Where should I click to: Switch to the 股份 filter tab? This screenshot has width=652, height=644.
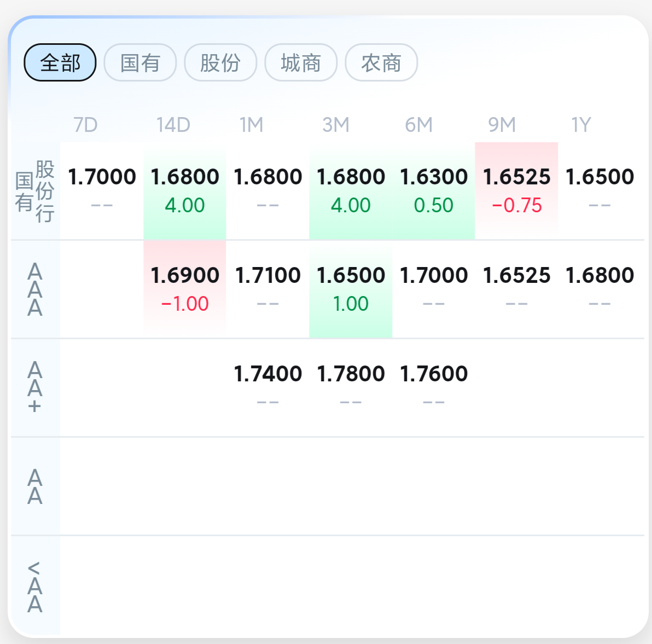click(221, 63)
